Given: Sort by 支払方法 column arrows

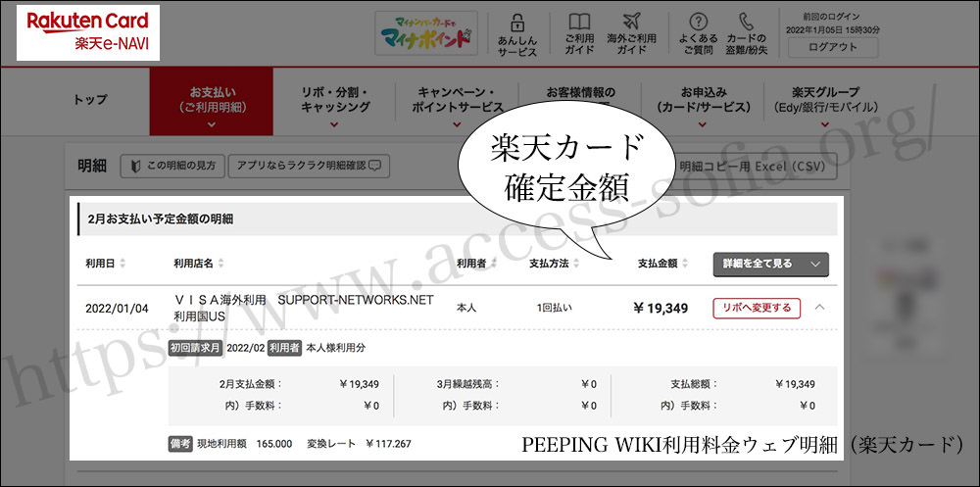Looking at the screenshot, I should pyautogui.click(x=575, y=264).
